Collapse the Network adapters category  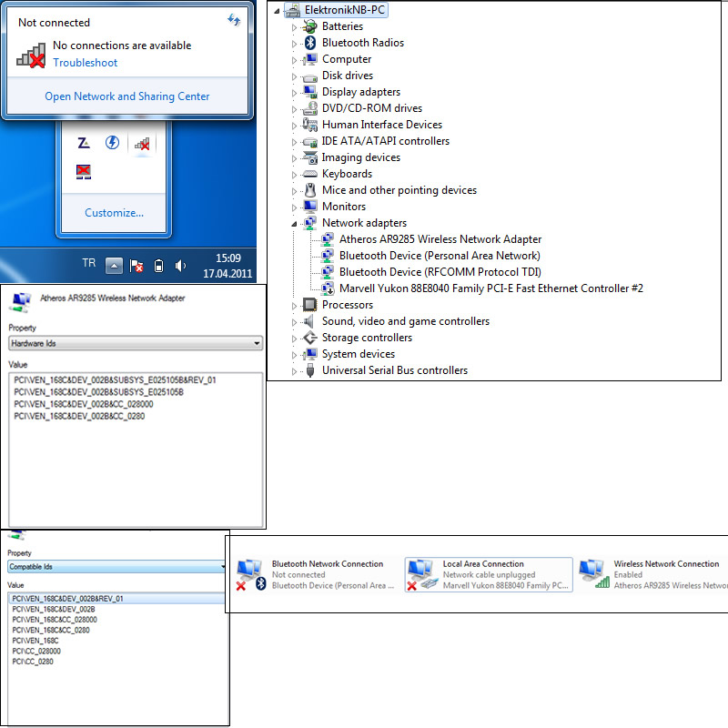pos(294,224)
